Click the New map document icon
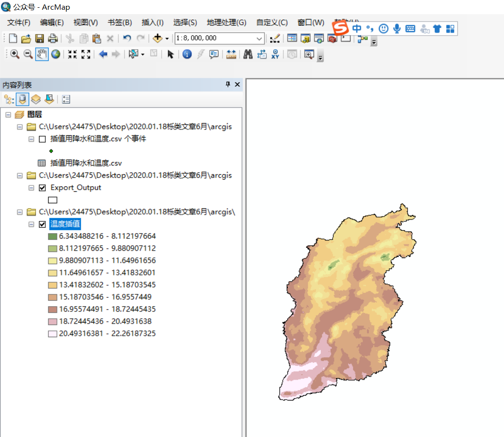This screenshot has width=504, height=437. [x=13, y=38]
